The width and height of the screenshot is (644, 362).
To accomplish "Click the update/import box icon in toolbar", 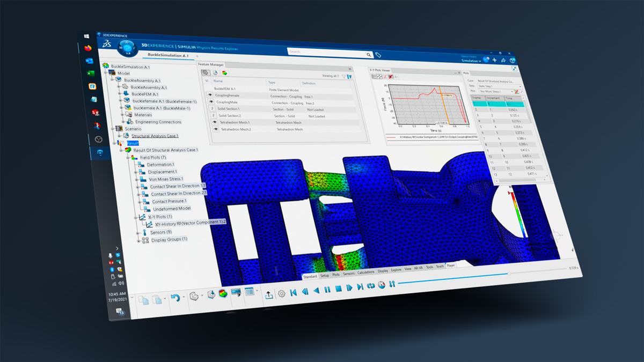I will point(211,294).
